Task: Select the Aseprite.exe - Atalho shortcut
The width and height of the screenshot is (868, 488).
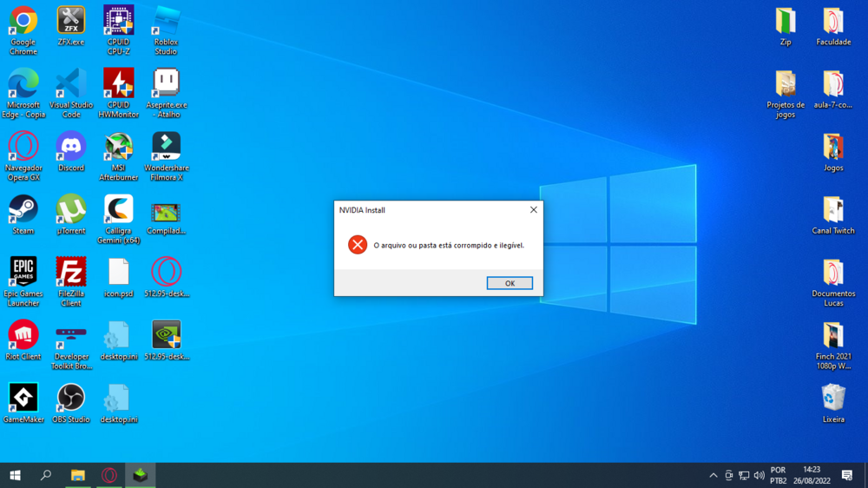Action: (x=166, y=93)
